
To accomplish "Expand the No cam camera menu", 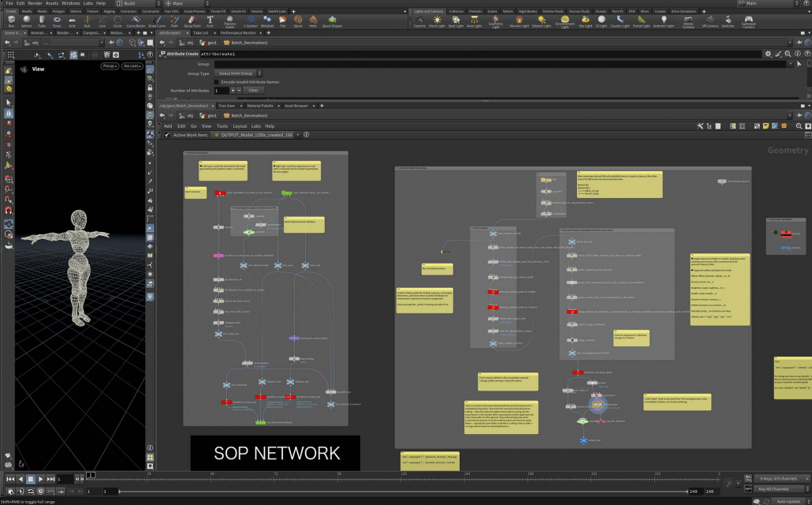I will coord(132,66).
